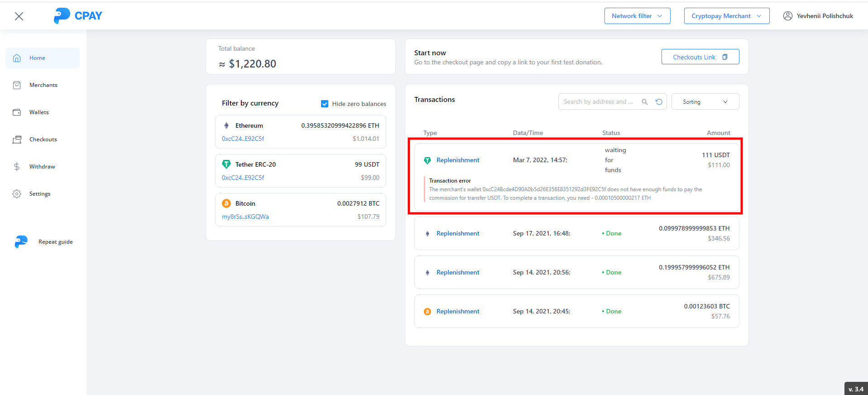Click the CPAY logo
868x395 pixels.
tap(78, 16)
